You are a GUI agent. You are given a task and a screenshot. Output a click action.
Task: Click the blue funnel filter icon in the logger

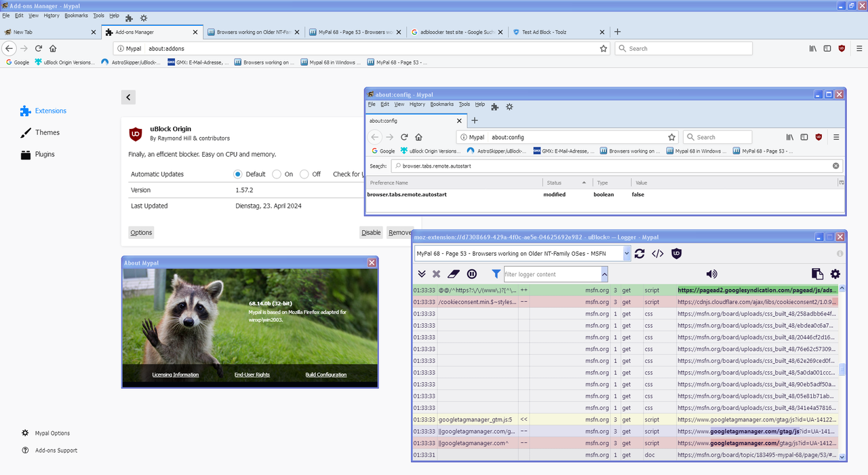[x=496, y=274]
